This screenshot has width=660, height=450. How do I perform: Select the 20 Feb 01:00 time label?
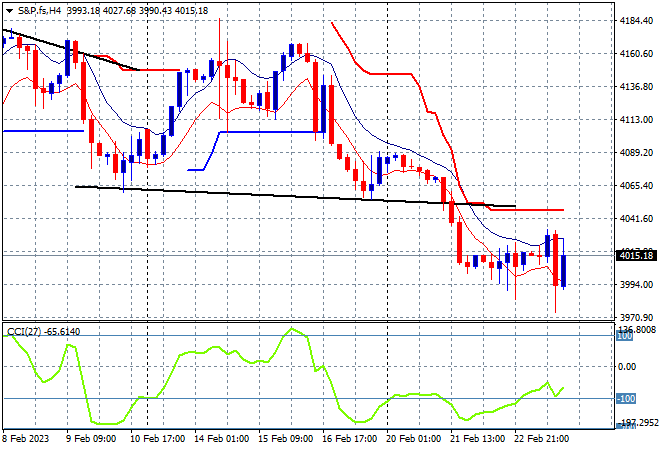(413, 439)
